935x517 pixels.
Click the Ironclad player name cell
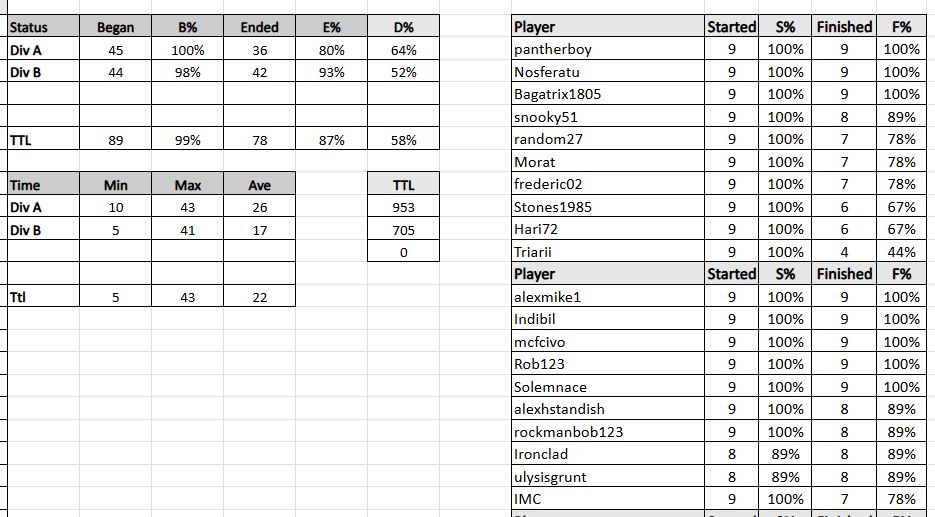[606, 454]
